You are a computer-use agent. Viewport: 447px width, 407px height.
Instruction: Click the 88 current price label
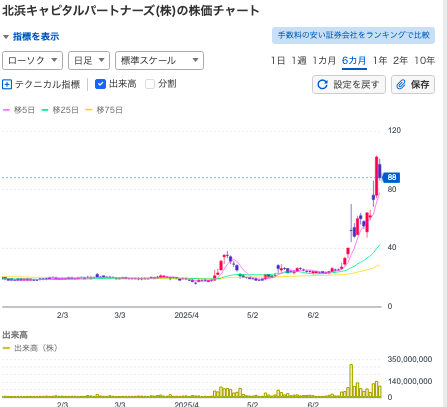click(391, 177)
